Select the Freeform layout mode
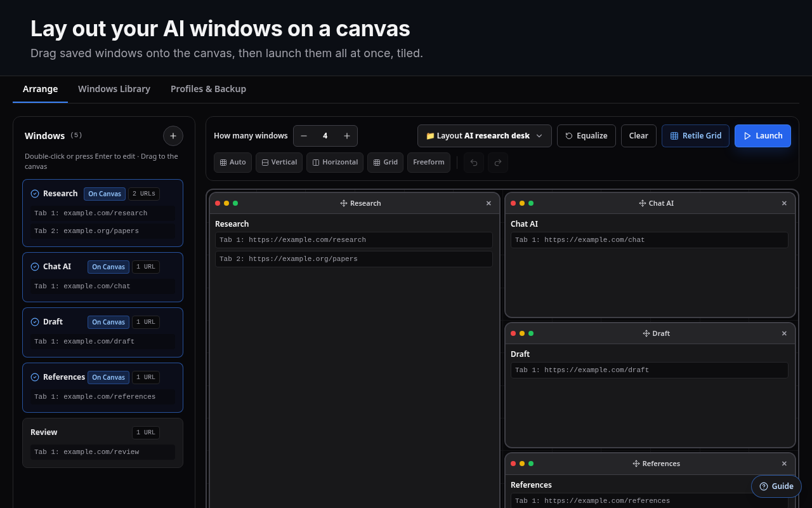 [x=429, y=163]
